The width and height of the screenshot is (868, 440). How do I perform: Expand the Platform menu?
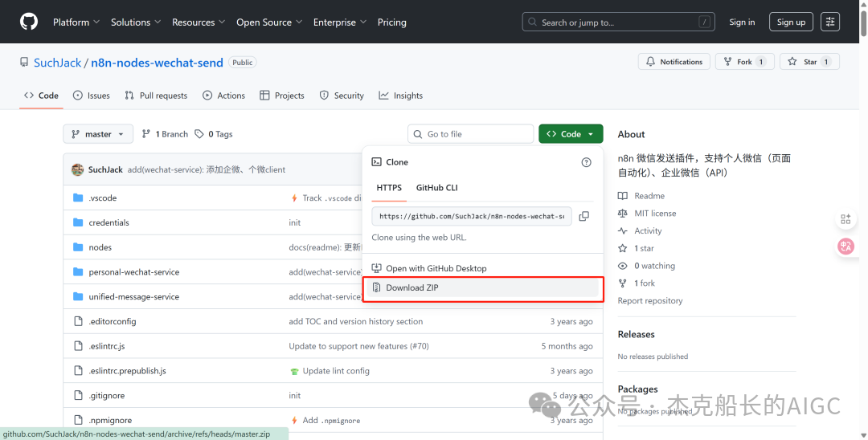(x=76, y=22)
